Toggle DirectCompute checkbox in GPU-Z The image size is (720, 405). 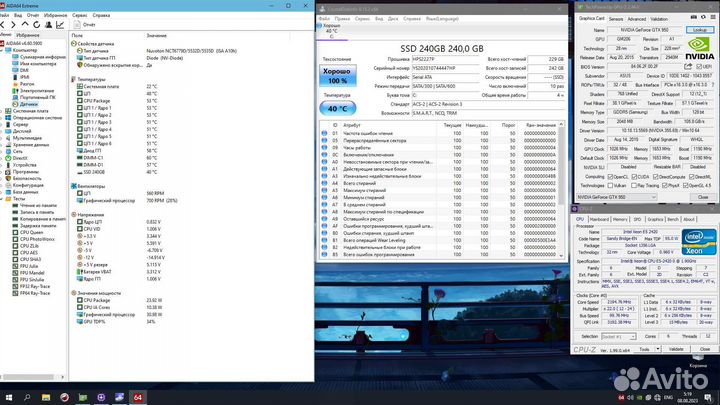pyautogui.click(x=656, y=177)
